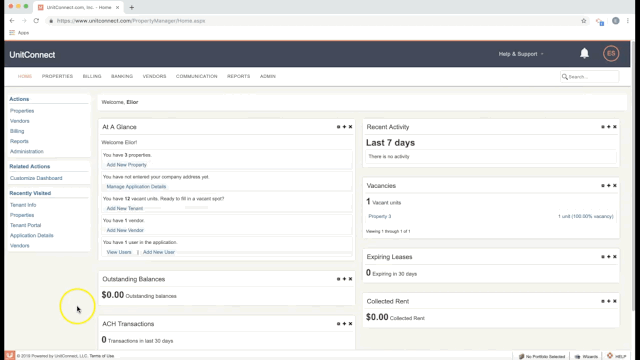Open the View Users link
Screen dimensions: 640x360
click(x=119, y=252)
